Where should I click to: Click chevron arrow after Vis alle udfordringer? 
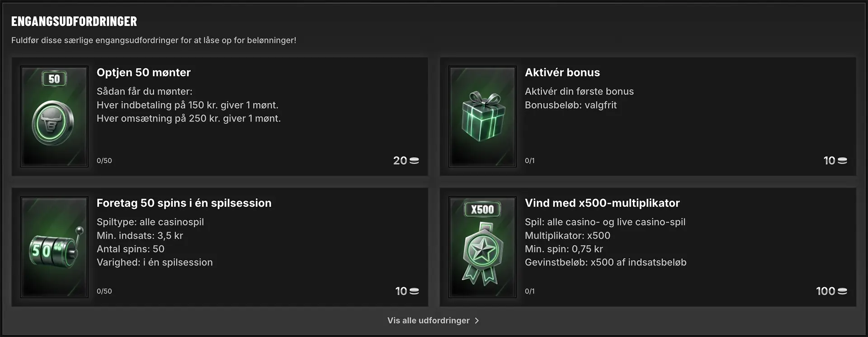pos(477,321)
